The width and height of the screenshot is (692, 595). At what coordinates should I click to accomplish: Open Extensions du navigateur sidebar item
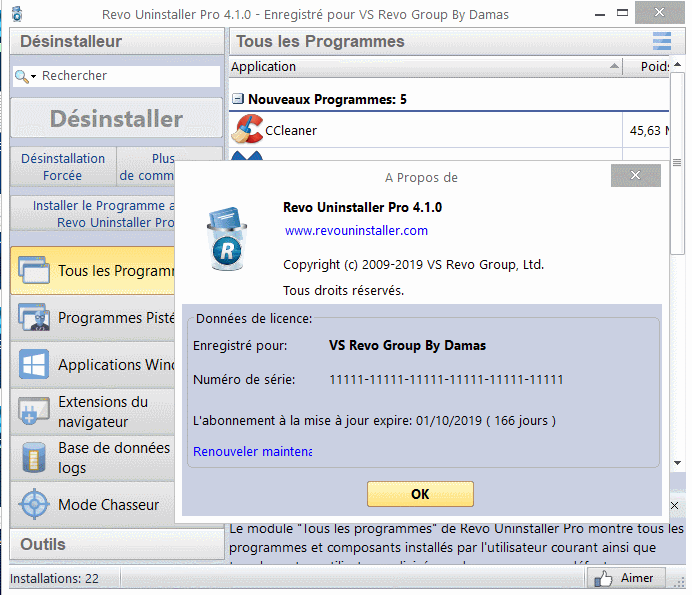pyautogui.click(x=93, y=411)
